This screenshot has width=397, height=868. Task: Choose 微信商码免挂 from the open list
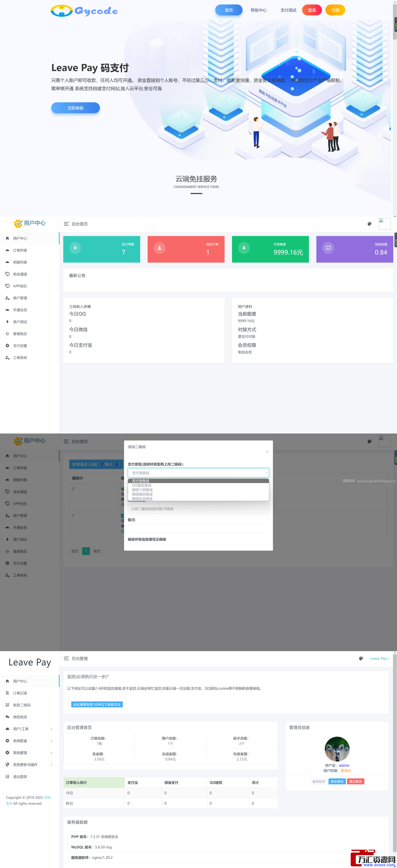[198, 494]
